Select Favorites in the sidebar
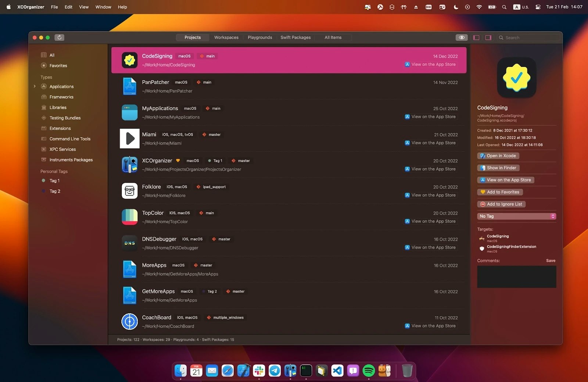 click(x=58, y=66)
